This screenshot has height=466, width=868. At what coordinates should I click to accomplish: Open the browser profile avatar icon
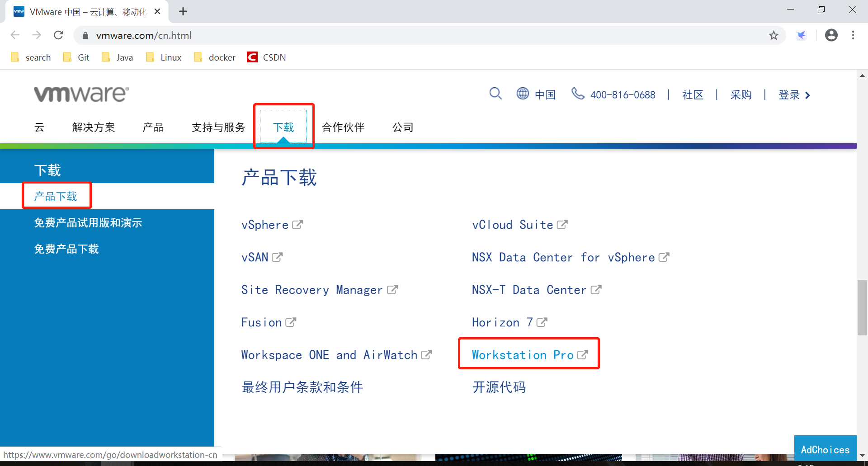[x=831, y=35]
